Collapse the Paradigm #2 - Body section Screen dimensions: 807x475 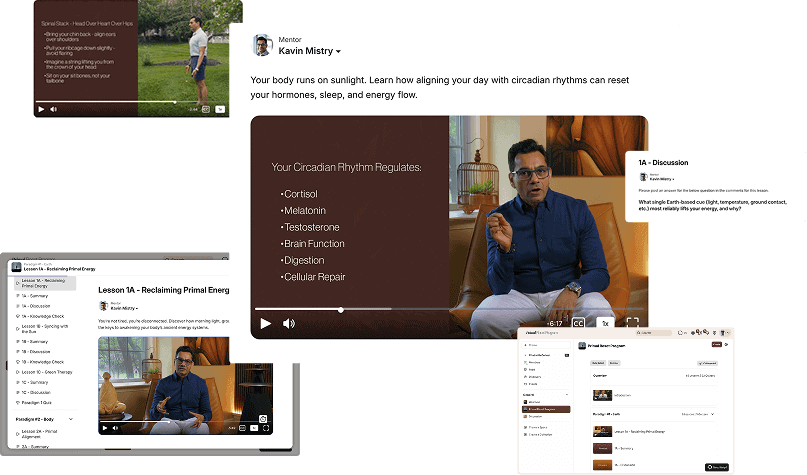pyautogui.click(x=71, y=419)
